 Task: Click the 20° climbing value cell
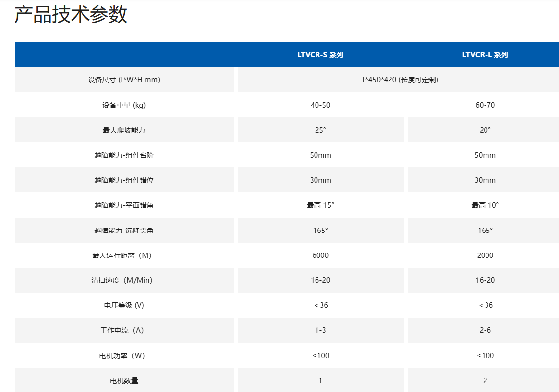click(485, 130)
